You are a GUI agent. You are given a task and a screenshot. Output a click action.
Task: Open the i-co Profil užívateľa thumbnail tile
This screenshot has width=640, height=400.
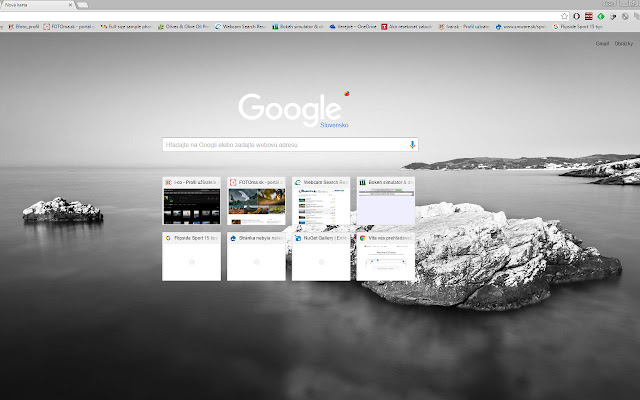coord(191,201)
